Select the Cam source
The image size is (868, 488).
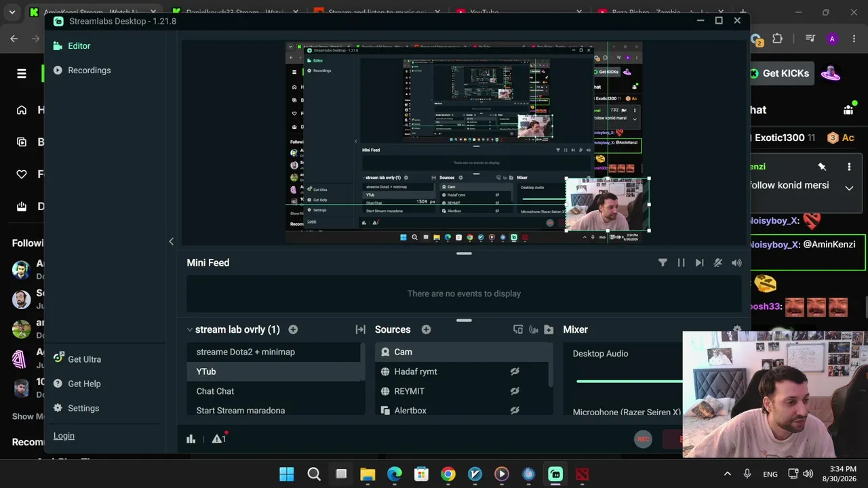pyautogui.click(x=462, y=352)
